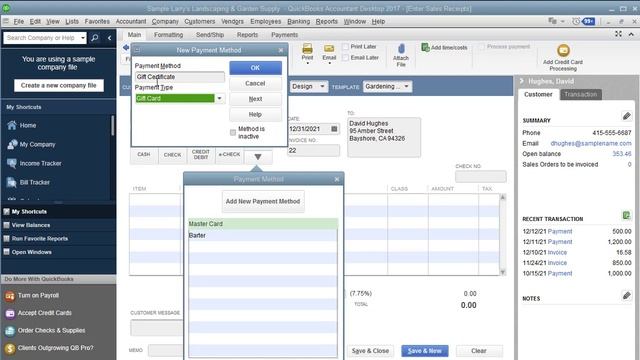Click line items scrollbar down arrow

(503, 272)
